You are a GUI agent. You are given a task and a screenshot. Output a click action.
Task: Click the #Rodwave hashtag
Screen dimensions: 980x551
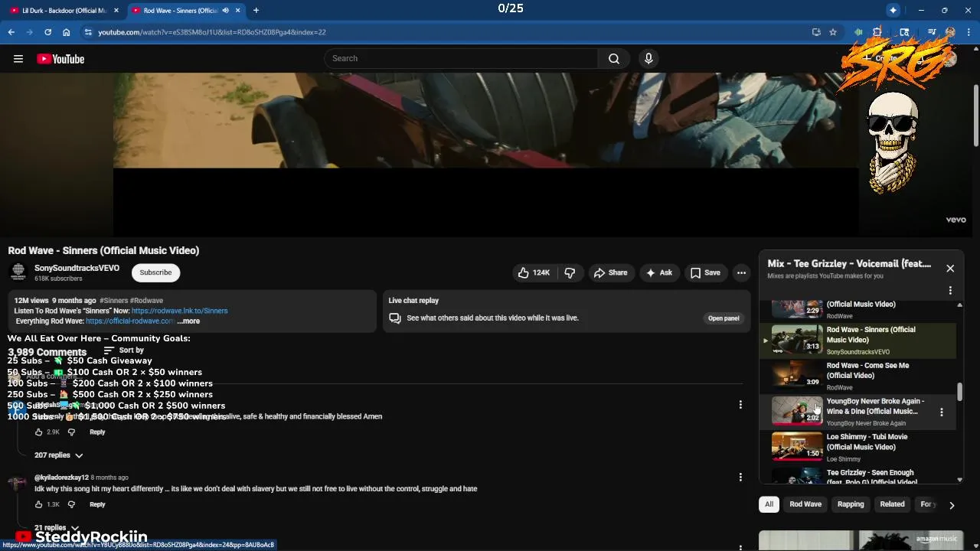[146, 301]
